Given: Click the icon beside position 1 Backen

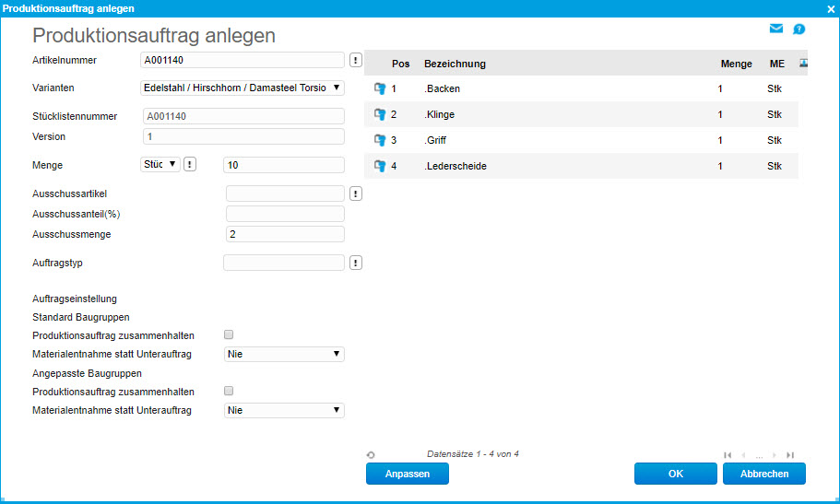Looking at the screenshot, I should pyautogui.click(x=379, y=88).
